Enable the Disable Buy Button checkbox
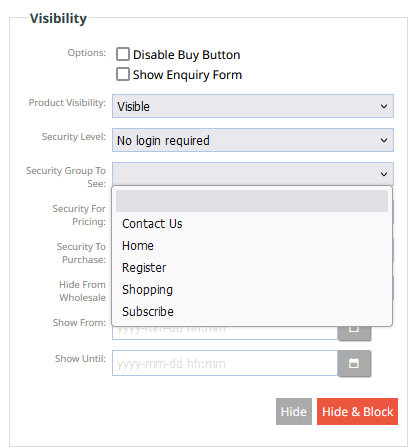The height and width of the screenshot is (448, 420). 123,54
